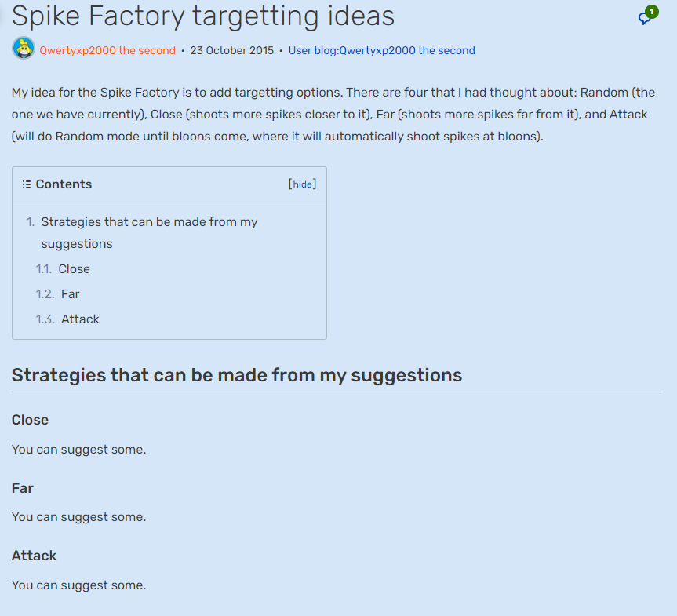Open the comments speech bubble icon
The image size is (677, 616).
point(646,17)
